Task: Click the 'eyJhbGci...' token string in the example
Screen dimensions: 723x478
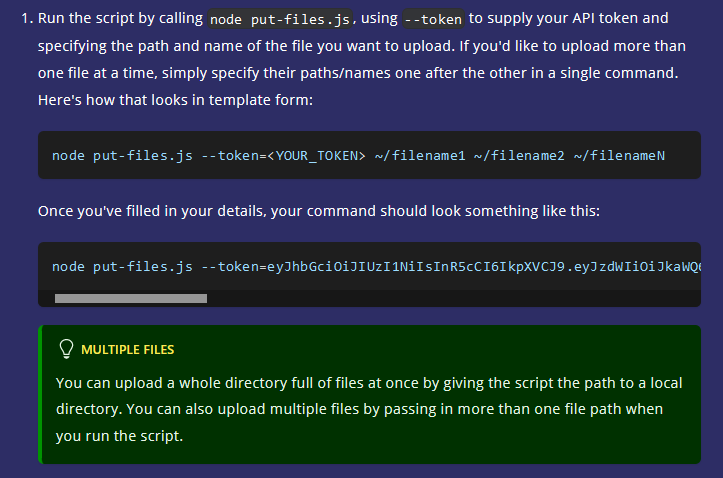Action: click(x=480, y=266)
